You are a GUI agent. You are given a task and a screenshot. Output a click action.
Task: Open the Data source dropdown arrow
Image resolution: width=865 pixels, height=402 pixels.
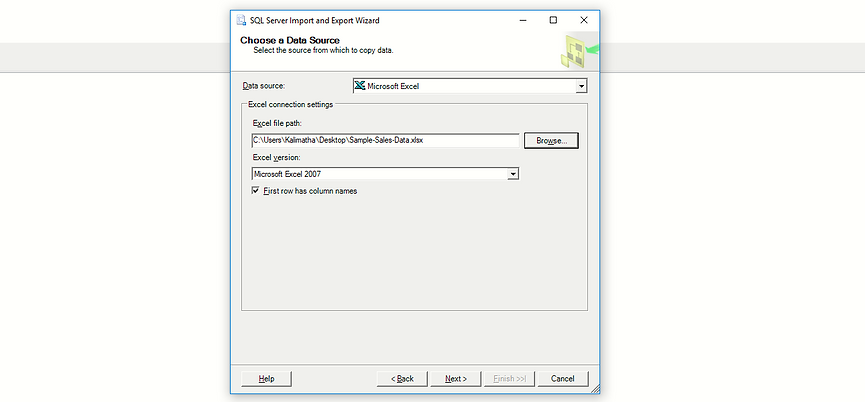click(x=580, y=86)
